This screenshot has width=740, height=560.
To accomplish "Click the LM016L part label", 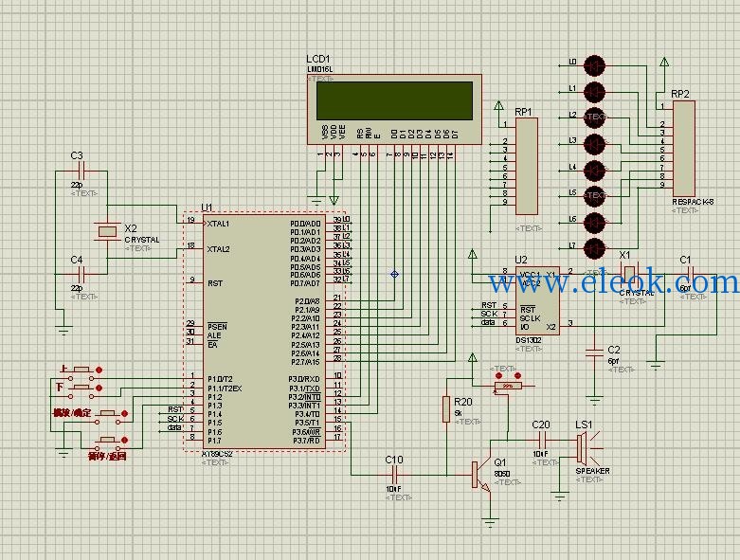I will pos(320,69).
